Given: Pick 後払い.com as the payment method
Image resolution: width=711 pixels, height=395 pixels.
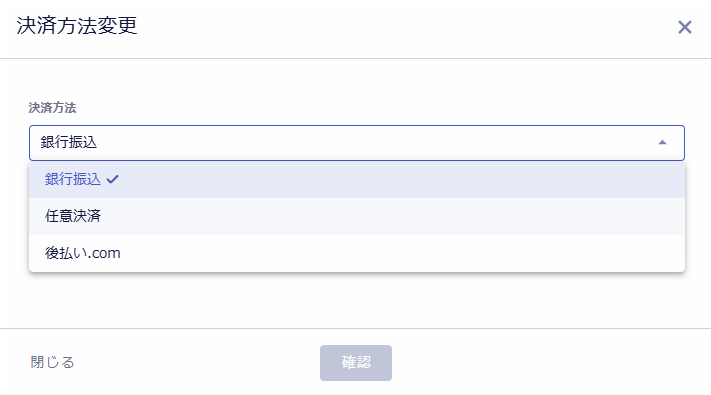Looking at the screenshot, I should [357, 253].
